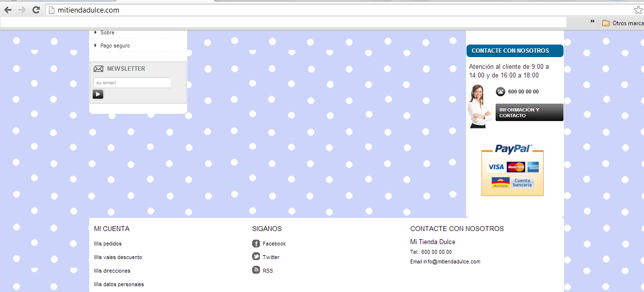Screen dimensions: 644x292
Task: Expand the bookmarks overflow chevron
Action: [x=592, y=22]
